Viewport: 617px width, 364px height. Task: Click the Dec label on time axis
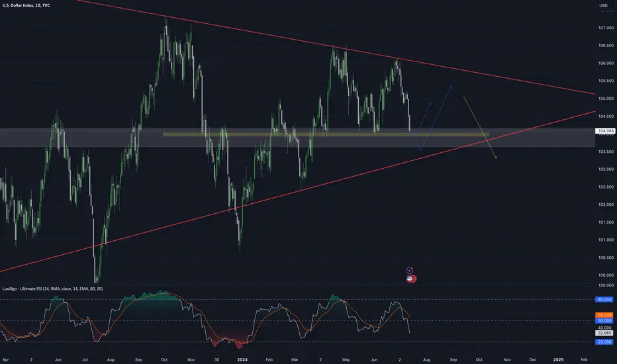coord(533,359)
